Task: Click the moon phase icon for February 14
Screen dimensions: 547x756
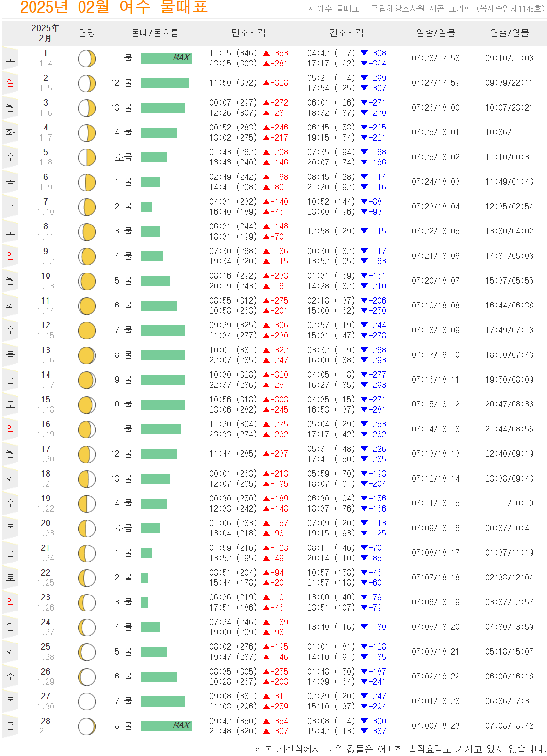Action: [x=87, y=380]
